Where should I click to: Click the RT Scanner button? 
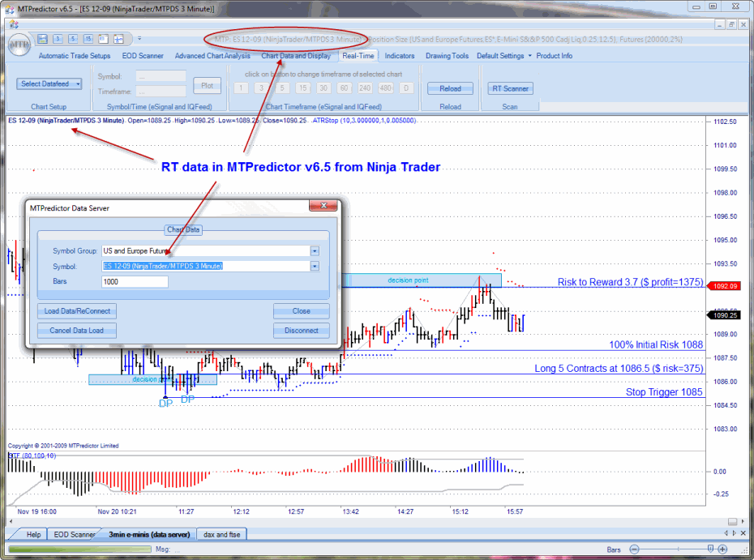click(x=510, y=88)
